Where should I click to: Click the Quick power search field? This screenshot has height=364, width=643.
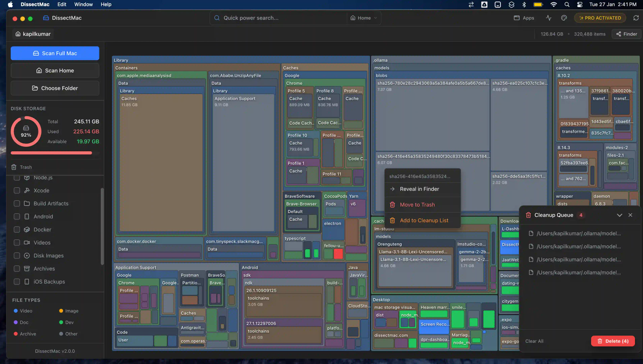[x=278, y=18]
